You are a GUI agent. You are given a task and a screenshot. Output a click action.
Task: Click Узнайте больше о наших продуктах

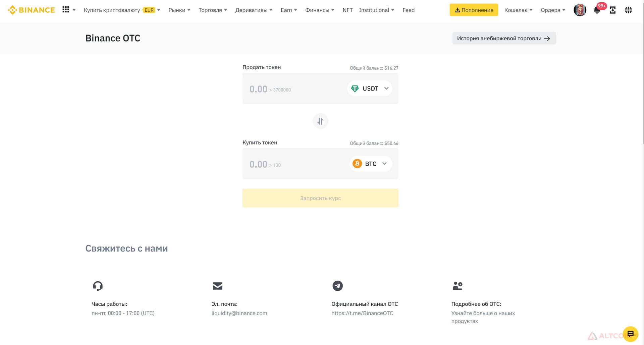click(483, 317)
